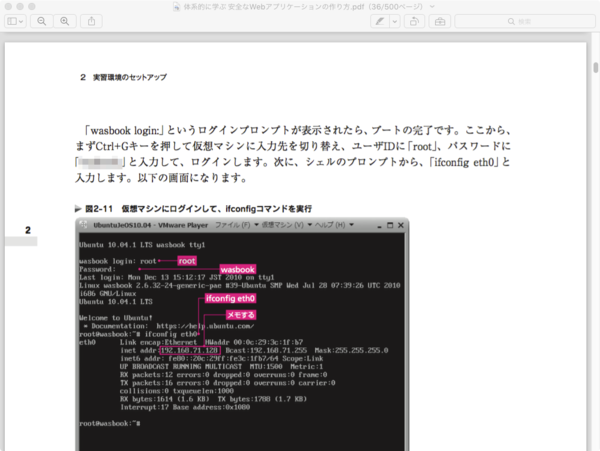The width and height of the screenshot is (600, 451).
Task: Click the Mask:255.255.255.0 value
Action: point(351,350)
